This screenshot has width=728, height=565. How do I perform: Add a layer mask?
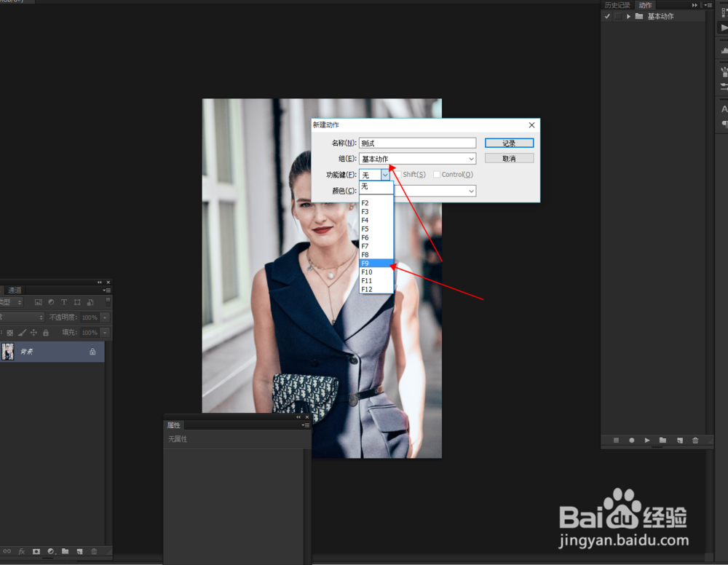click(36, 551)
